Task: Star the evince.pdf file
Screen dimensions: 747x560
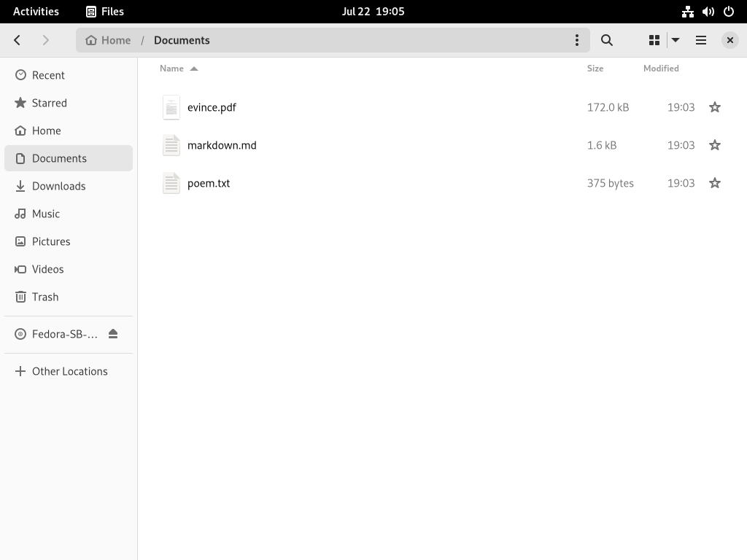Action: 715,107
